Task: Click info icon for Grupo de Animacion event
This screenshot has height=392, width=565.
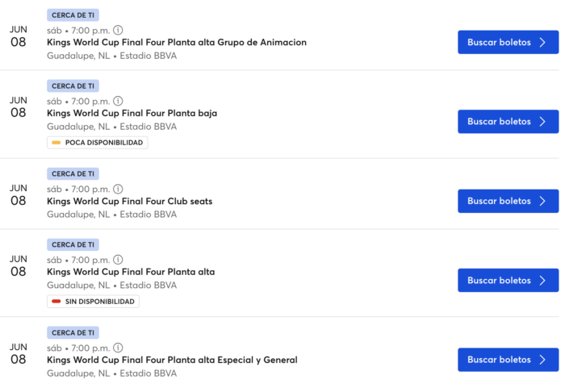Action: pos(118,30)
